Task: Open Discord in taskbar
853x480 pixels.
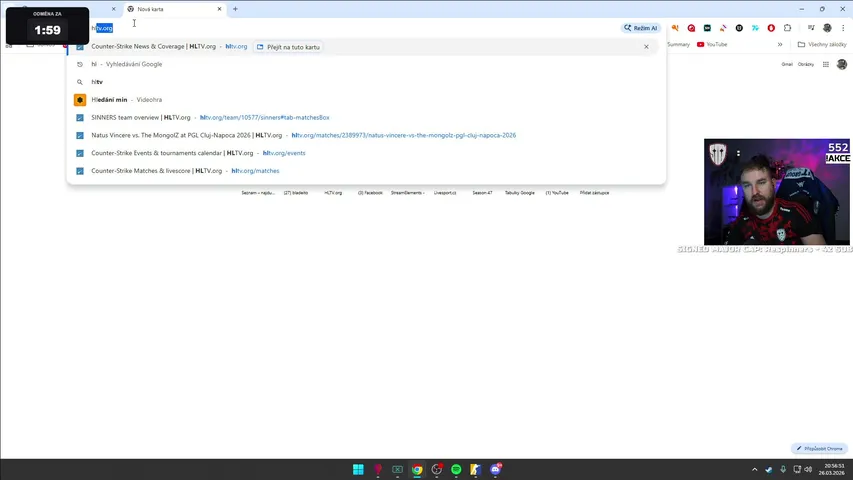Action: (496, 469)
